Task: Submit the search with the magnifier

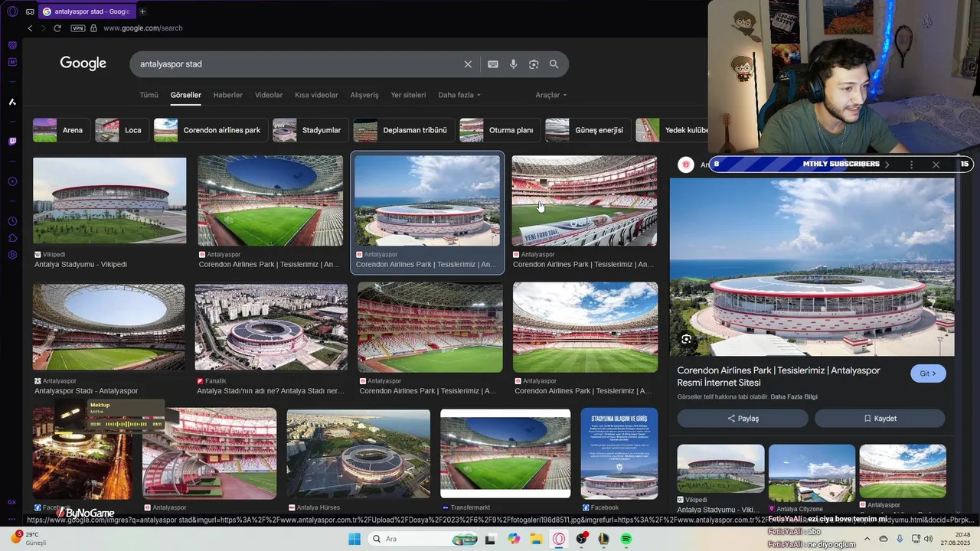Action: pos(554,64)
